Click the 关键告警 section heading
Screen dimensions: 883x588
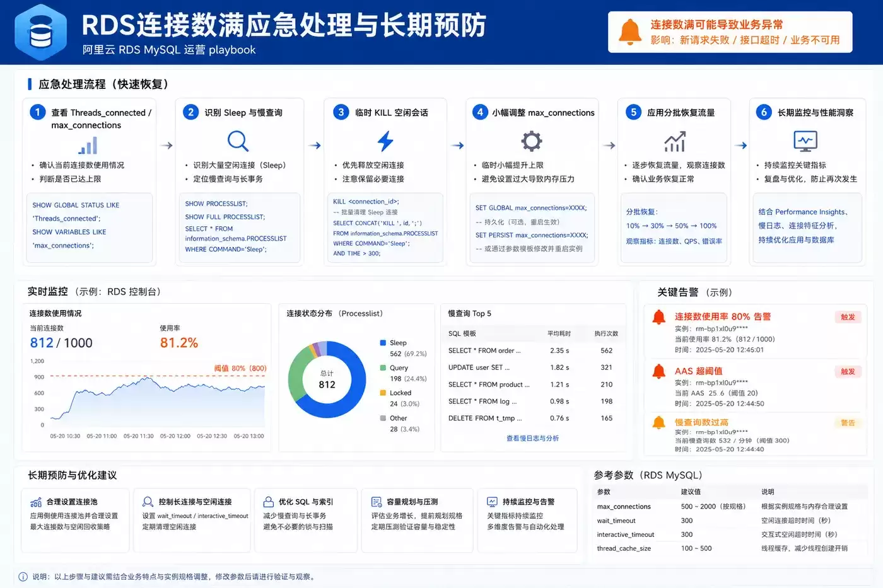[677, 292]
